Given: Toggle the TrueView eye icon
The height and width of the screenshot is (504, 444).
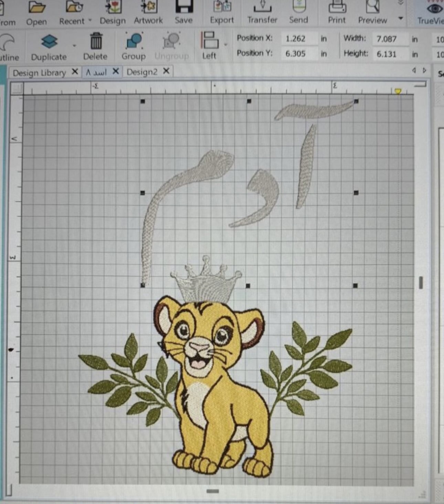Looking at the screenshot, I should (x=435, y=8).
